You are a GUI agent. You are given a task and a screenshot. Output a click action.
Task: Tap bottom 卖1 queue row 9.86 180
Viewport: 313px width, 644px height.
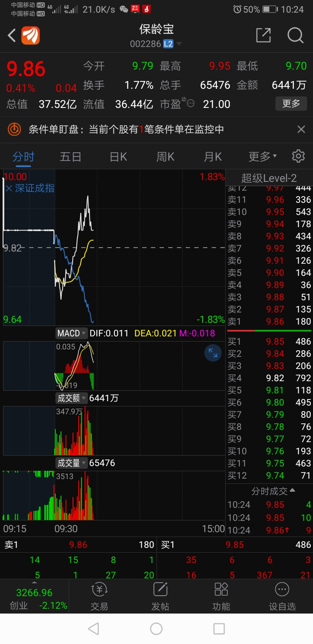pos(79,545)
